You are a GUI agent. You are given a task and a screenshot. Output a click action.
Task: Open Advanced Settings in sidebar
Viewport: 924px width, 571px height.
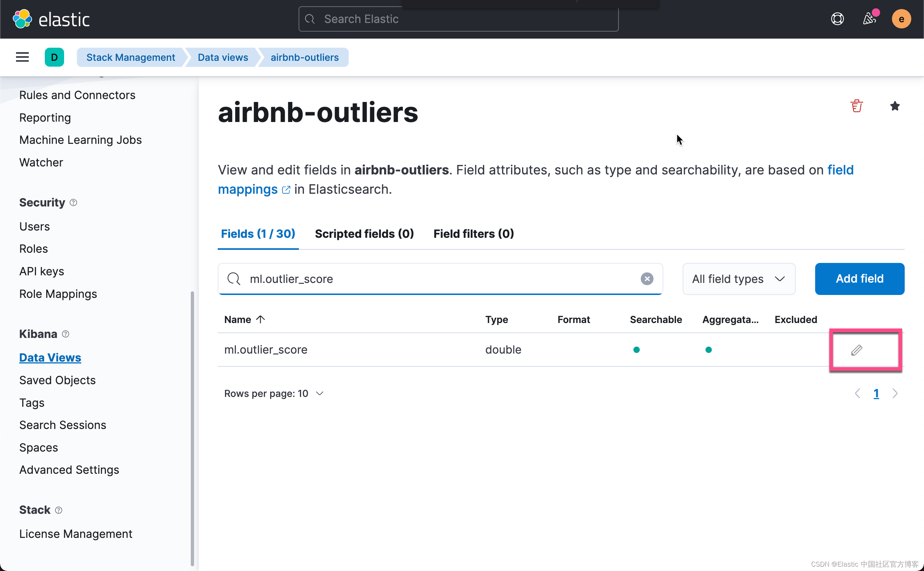pos(69,470)
